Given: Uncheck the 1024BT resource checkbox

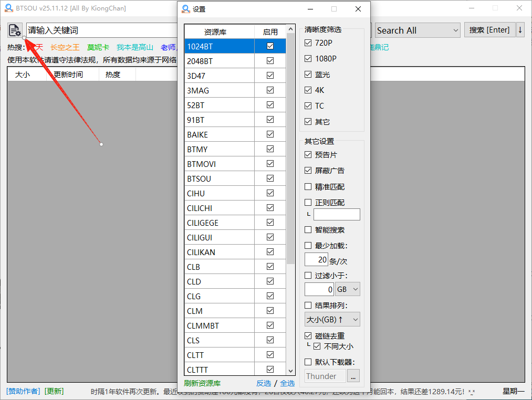Looking at the screenshot, I should (270, 46).
